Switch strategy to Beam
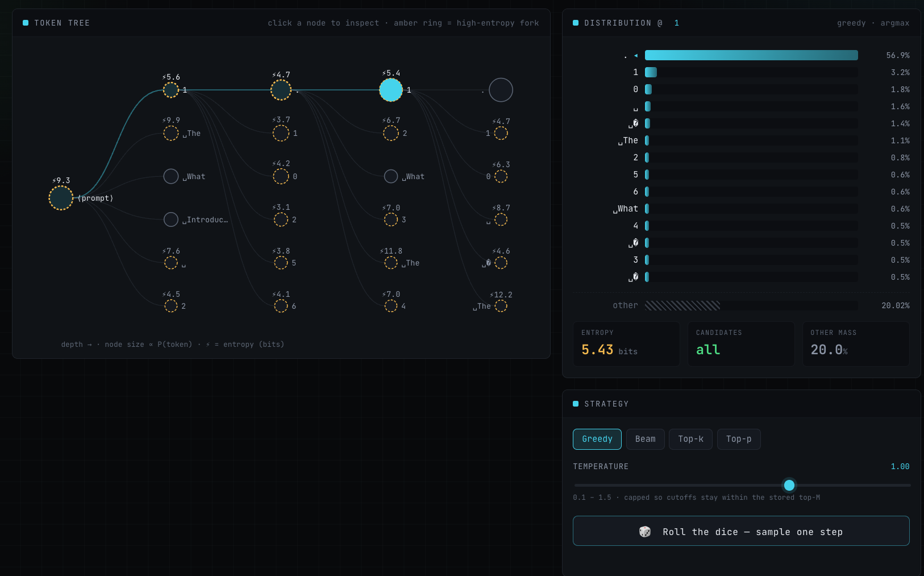Image resolution: width=924 pixels, height=576 pixels. 646,439
